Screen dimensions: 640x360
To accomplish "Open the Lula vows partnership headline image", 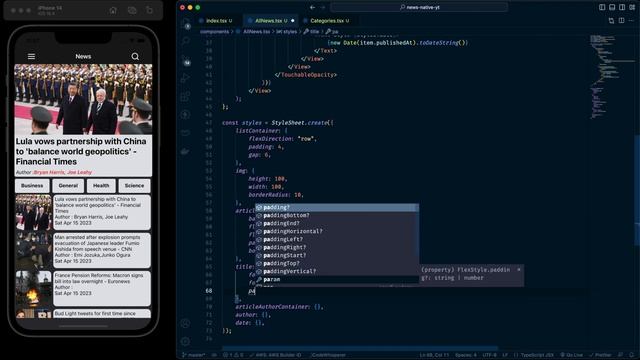I will 83,99.
